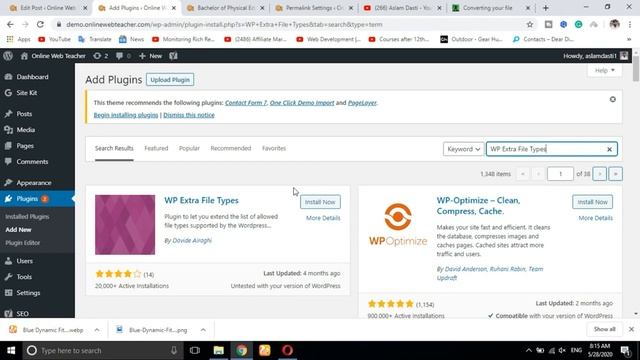The image size is (640, 360).
Task: Open a new browser tab
Action: pos(546,8)
